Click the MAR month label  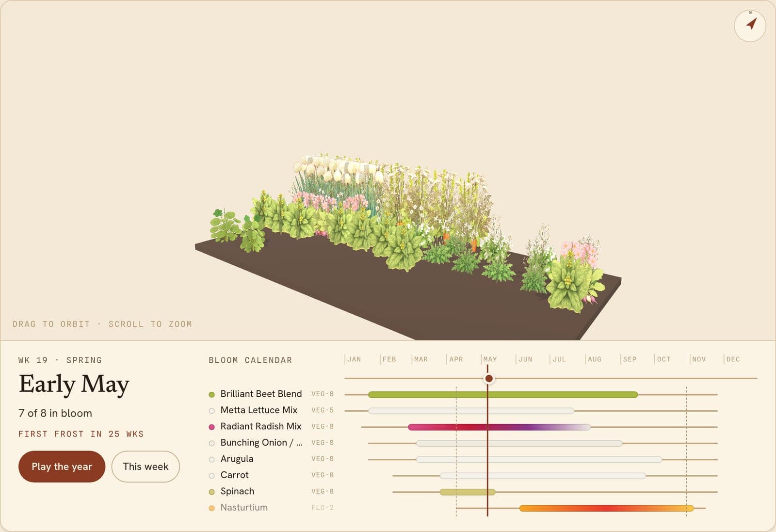(421, 359)
